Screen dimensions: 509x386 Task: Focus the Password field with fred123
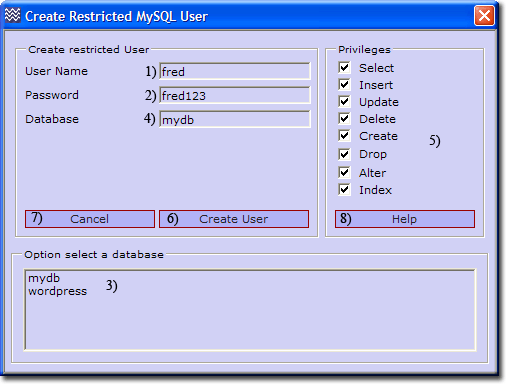(x=235, y=95)
